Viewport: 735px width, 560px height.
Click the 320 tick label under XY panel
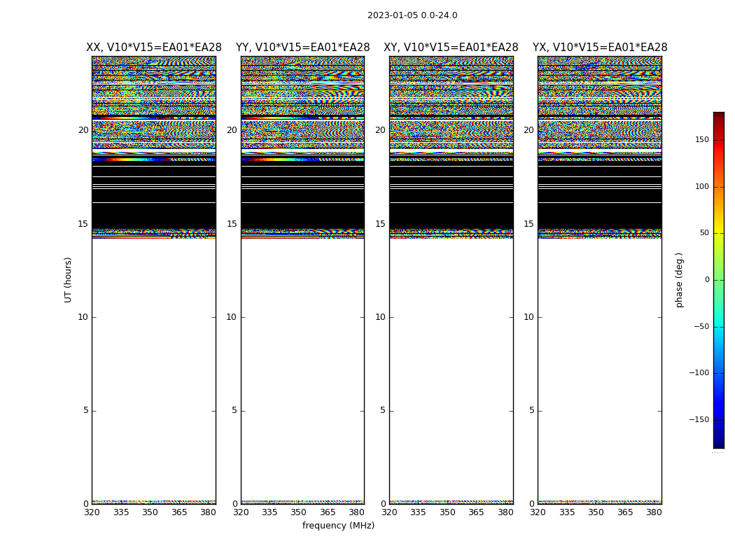pyautogui.click(x=390, y=512)
